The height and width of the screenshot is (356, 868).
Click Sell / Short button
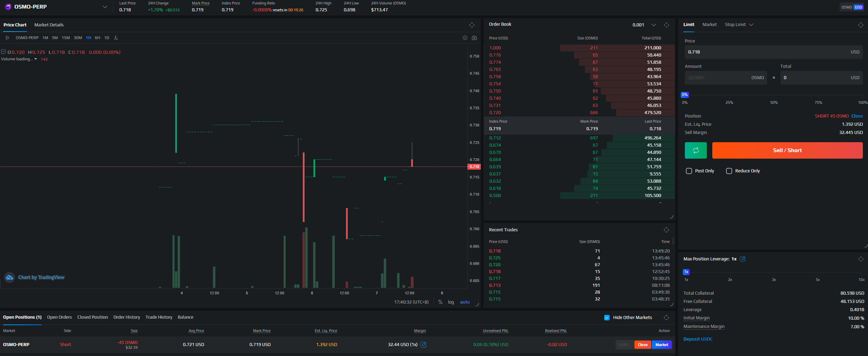pyautogui.click(x=787, y=150)
